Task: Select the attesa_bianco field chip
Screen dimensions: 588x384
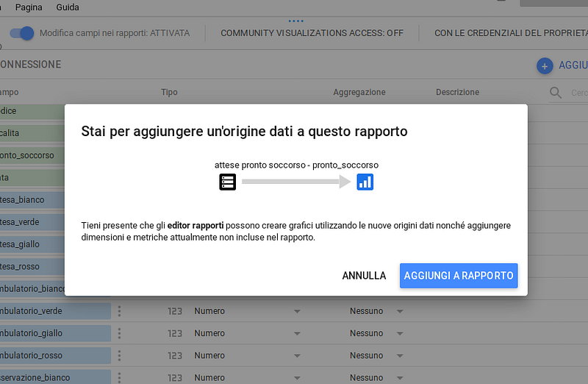Action: (32, 199)
